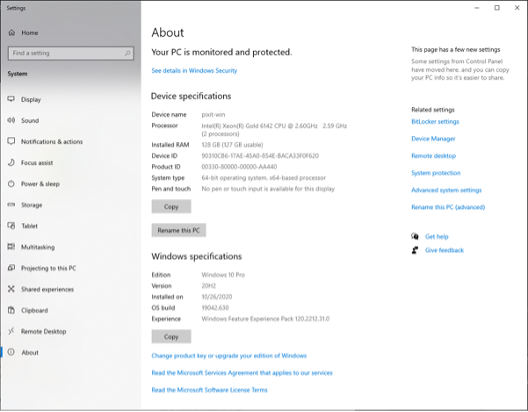Click Rename this PC (advanced) link
Viewport: 528px width, 412px height.
448,207
